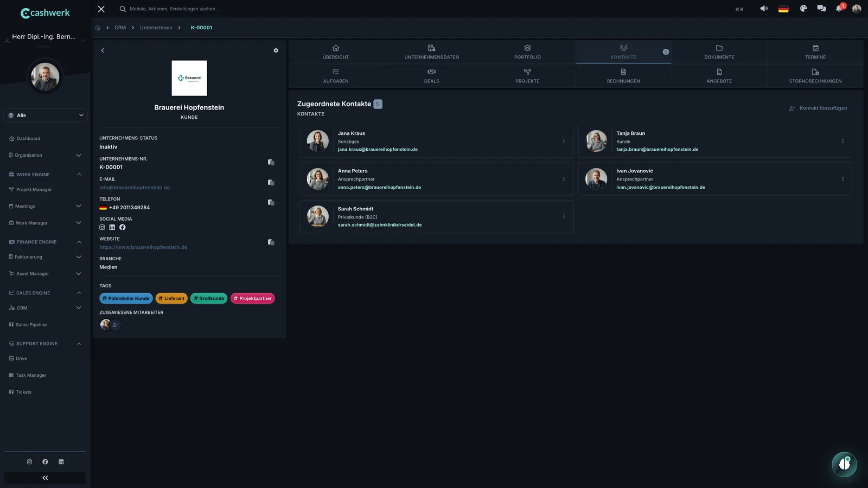
Task: Switch language via German flag
Action: [x=783, y=9]
